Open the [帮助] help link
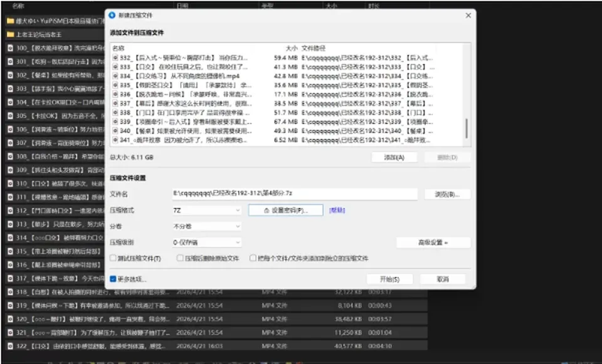 point(337,210)
